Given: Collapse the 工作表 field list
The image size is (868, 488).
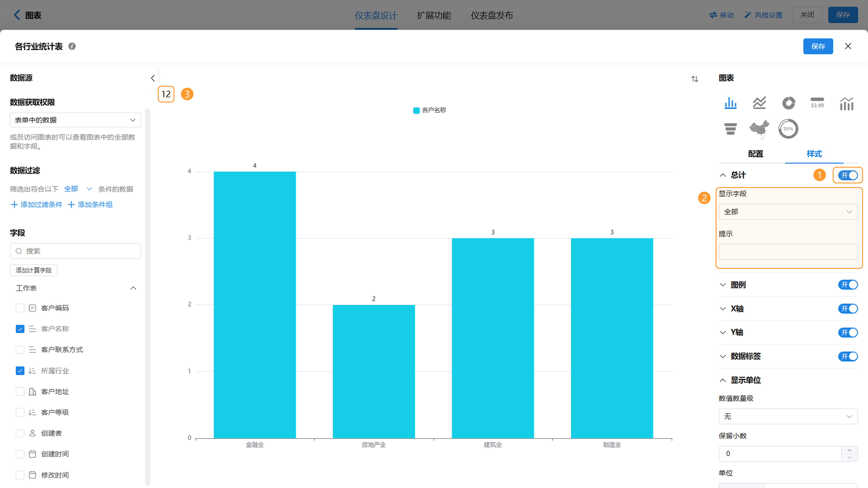Looking at the screenshot, I should pos(133,288).
